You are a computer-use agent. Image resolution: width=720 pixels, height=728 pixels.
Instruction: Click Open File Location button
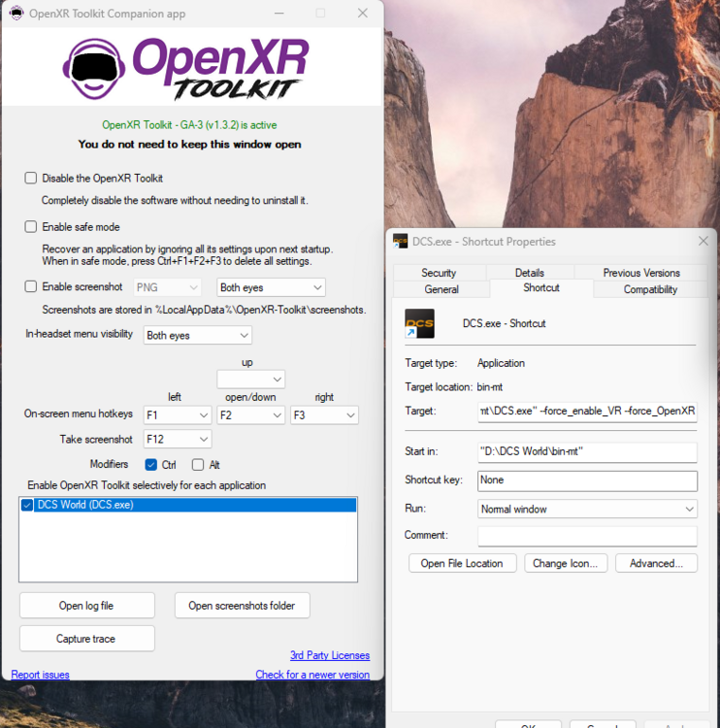tap(462, 563)
